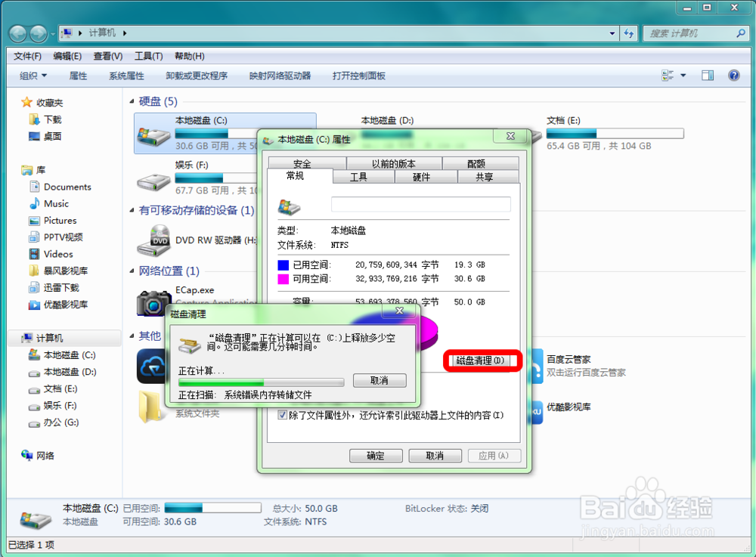Collapse the 有可移动存储的设备 group
Image resolution: width=756 pixels, height=557 pixels.
pos(132,210)
